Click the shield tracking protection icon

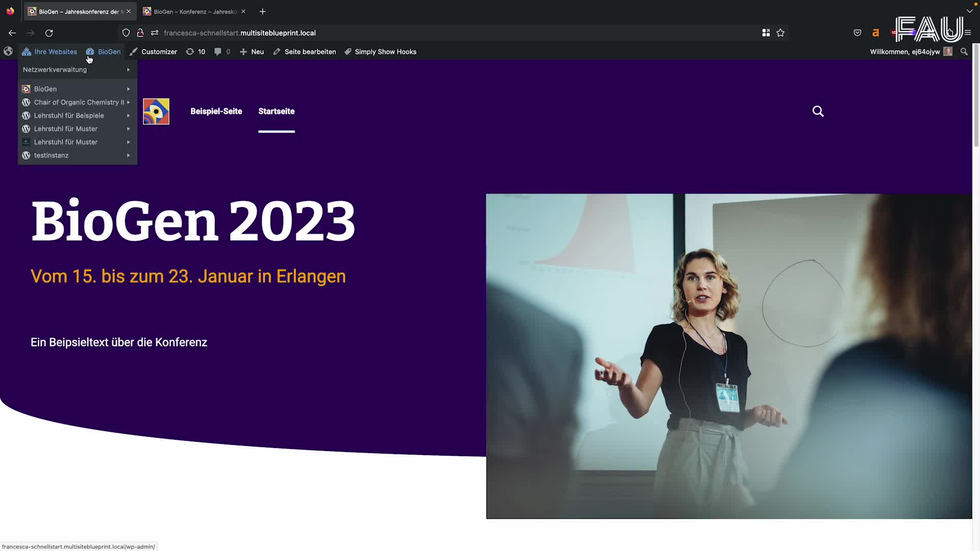(x=126, y=33)
